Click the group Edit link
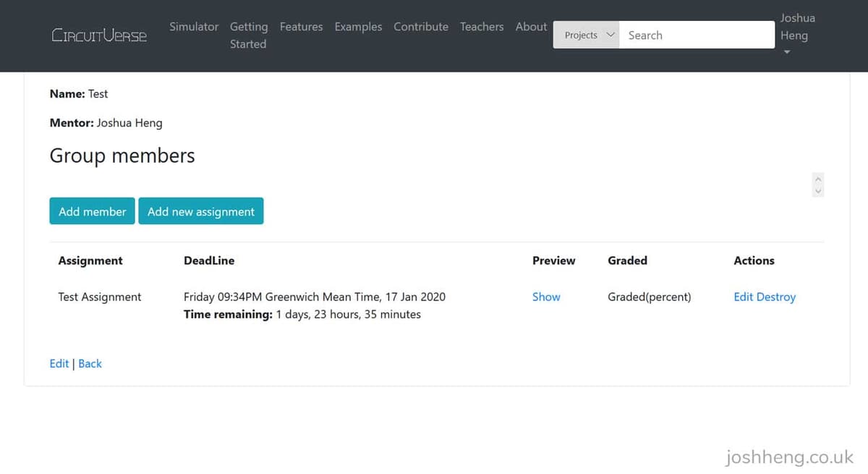The height and width of the screenshot is (474, 868). (59, 363)
